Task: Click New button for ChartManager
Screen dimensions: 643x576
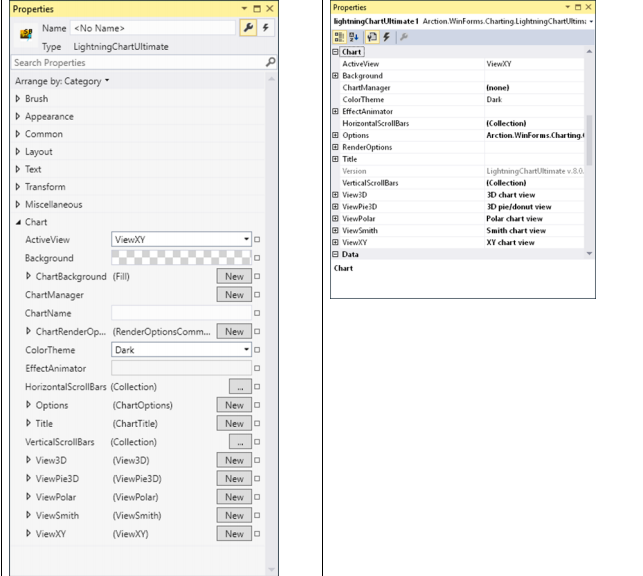Action: point(234,295)
